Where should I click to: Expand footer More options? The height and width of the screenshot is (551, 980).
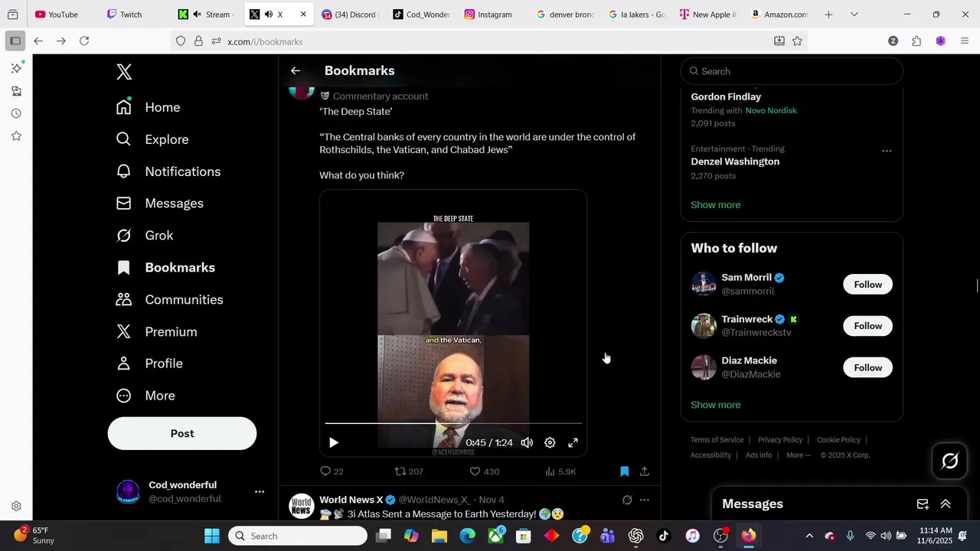[x=799, y=455]
